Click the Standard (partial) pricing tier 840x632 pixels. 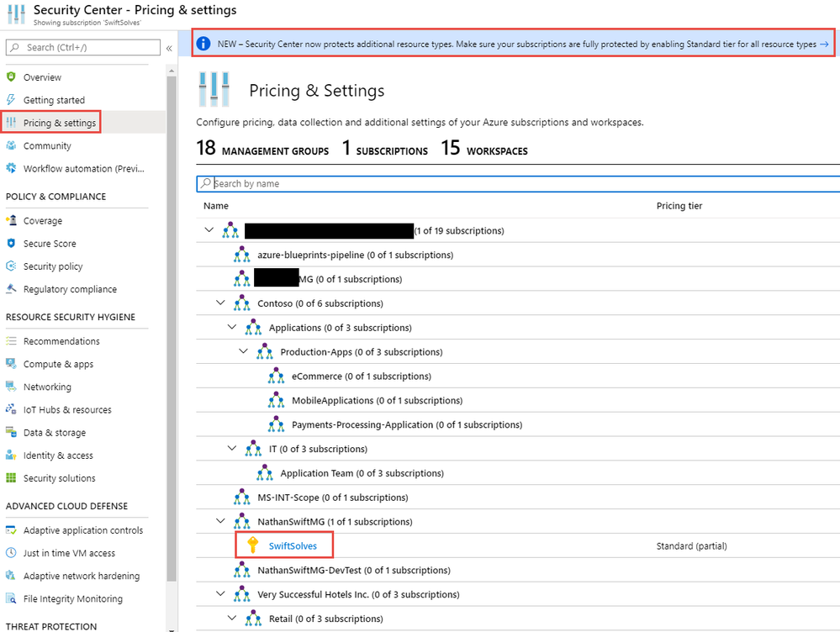692,545
